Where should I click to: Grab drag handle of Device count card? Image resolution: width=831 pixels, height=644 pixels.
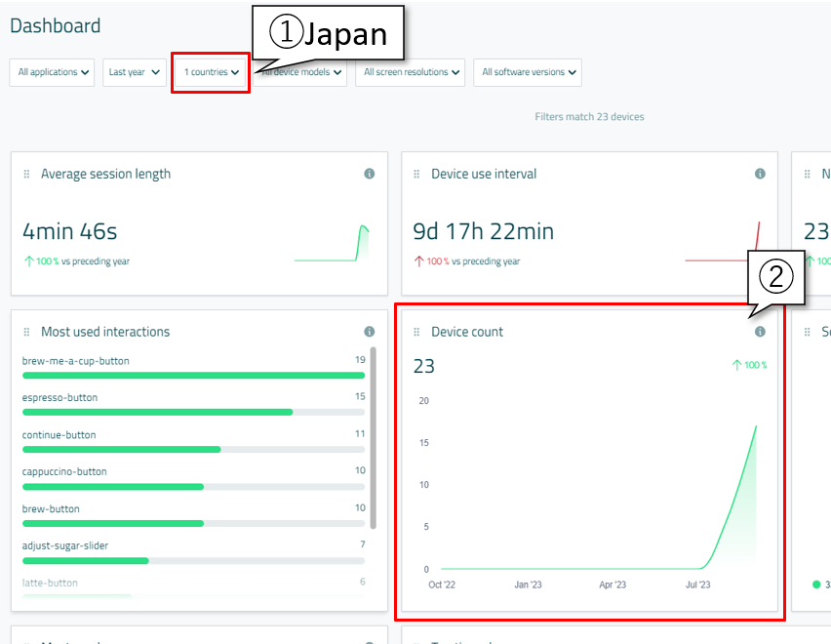[417, 333]
